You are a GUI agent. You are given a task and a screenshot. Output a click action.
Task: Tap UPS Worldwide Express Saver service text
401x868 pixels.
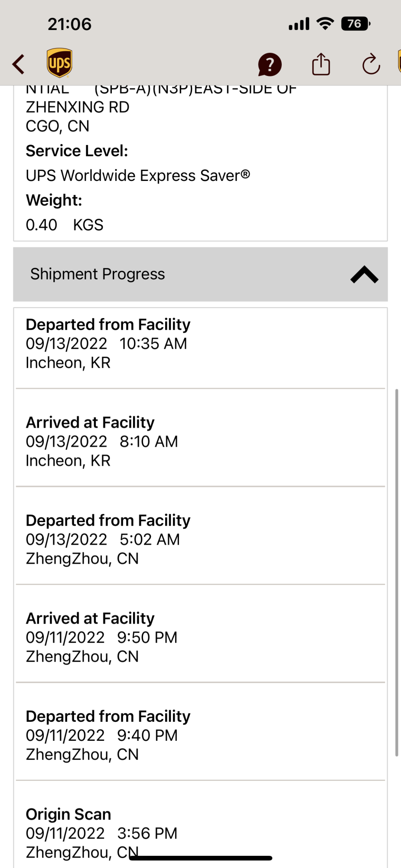coord(138,175)
